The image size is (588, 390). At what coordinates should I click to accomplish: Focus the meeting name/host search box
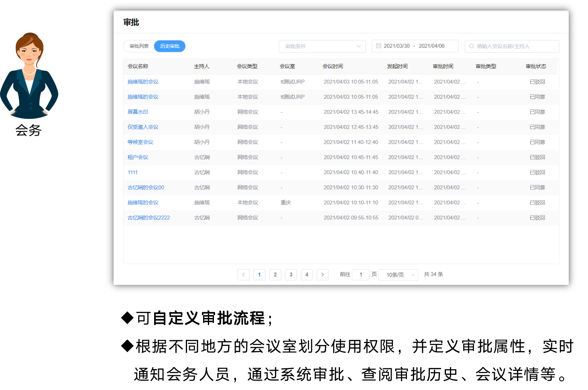coord(515,46)
